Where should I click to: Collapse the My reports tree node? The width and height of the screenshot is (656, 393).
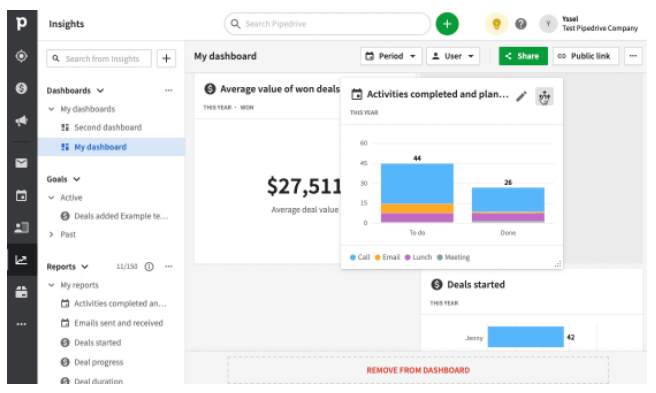coord(51,285)
